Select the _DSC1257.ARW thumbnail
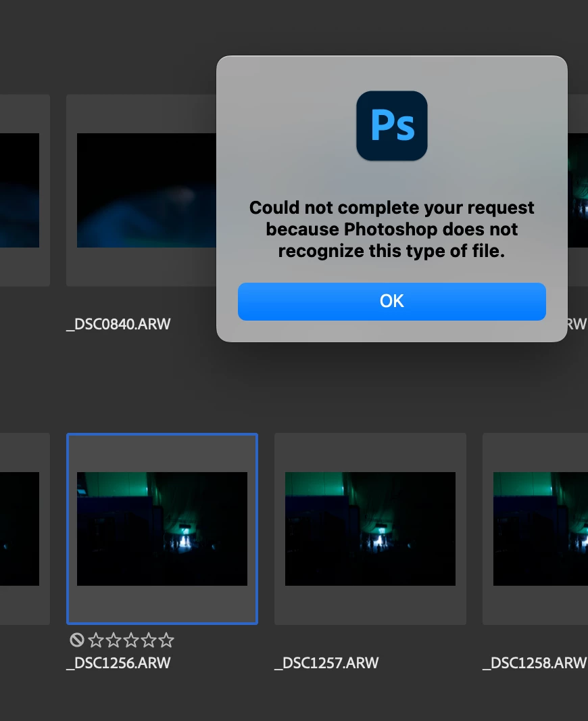588x721 pixels. [370, 529]
